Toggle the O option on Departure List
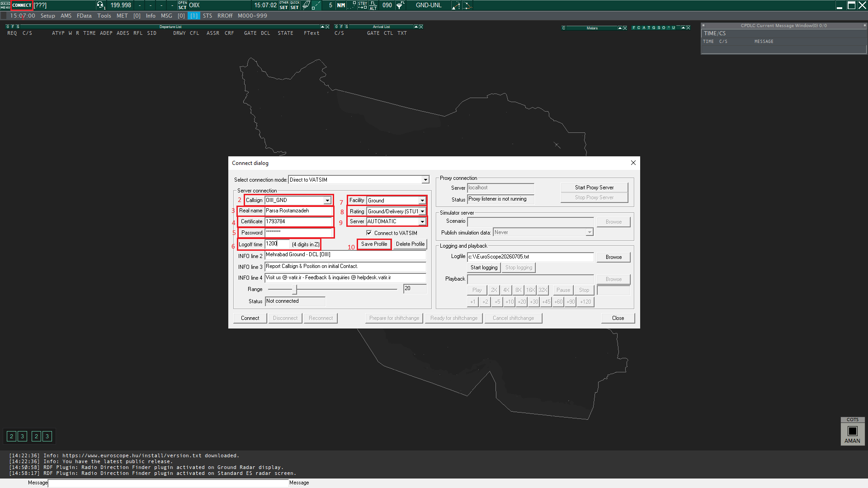 point(8,27)
